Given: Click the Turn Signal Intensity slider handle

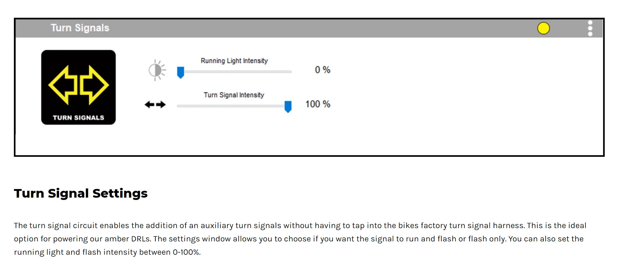Looking at the screenshot, I should [x=288, y=106].
